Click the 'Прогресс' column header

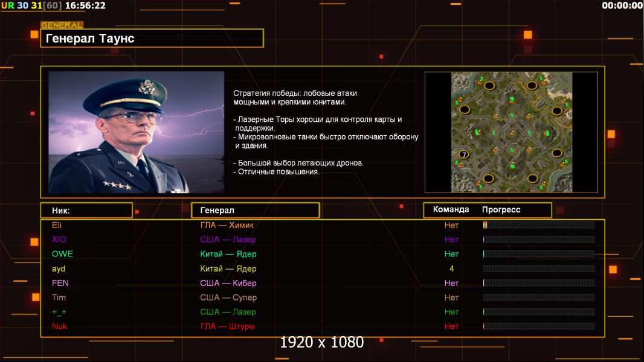click(x=501, y=210)
